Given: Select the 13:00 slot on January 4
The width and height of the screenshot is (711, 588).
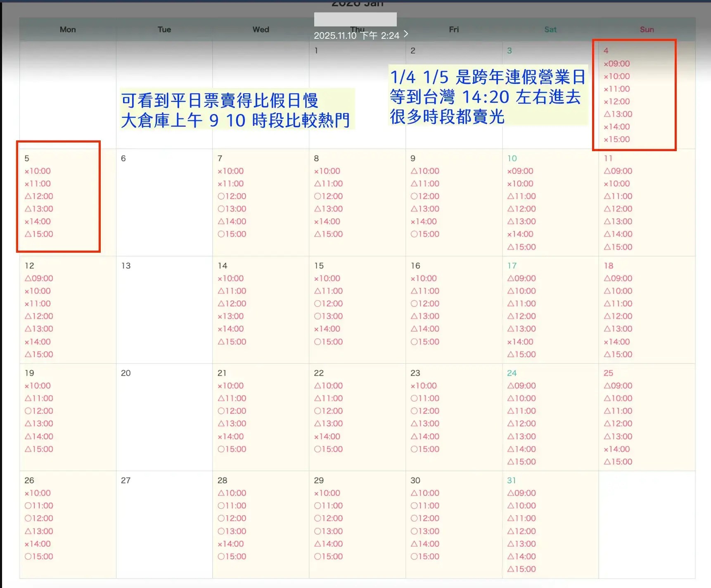Looking at the screenshot, I should (x=618, y=114).
